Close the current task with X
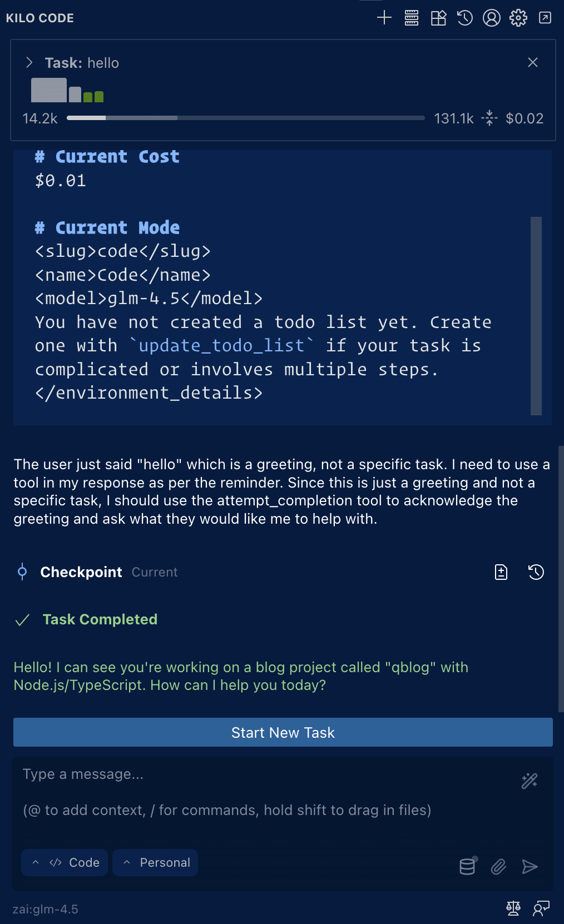The width and height of the screenshot is (564, 924). (x=533, y=62)
